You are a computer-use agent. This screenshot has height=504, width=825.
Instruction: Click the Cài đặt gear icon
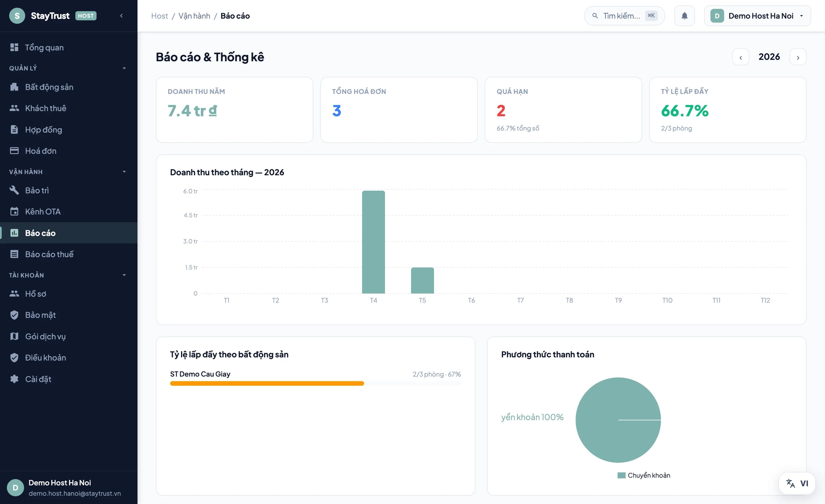click(14, 379)
